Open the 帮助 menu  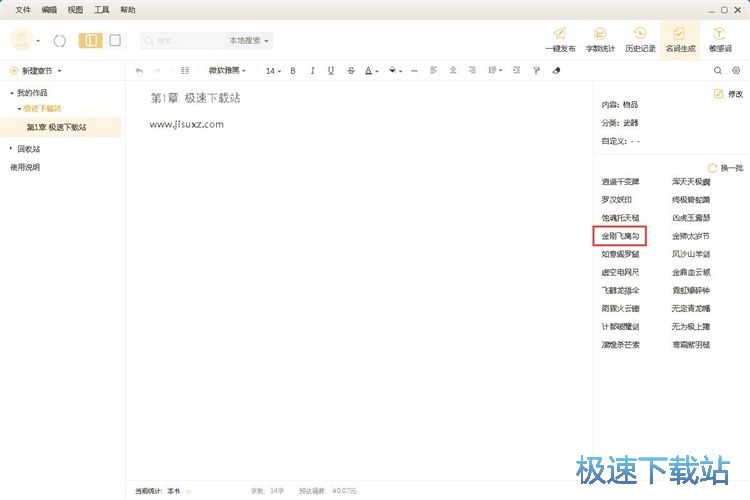128,10
